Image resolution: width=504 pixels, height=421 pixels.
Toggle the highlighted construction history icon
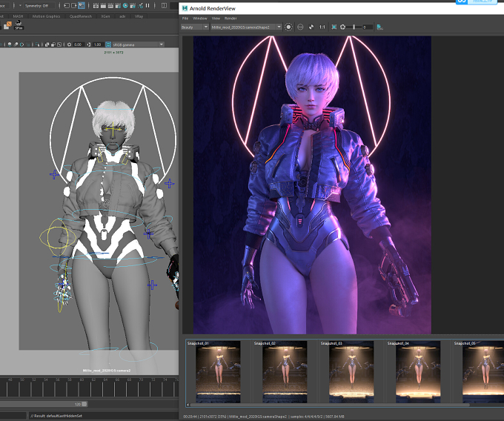click(x=82, y=6)
